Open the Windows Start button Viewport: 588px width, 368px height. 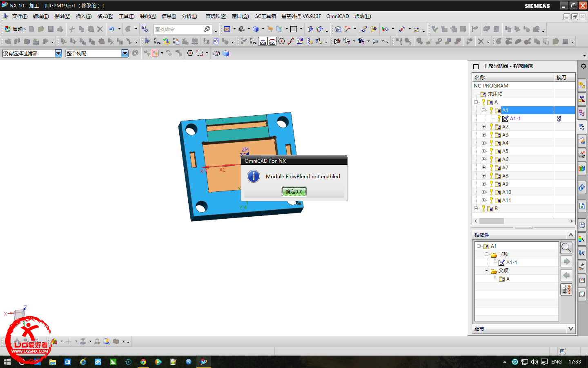pyautogui.click(x=7, y=362)
